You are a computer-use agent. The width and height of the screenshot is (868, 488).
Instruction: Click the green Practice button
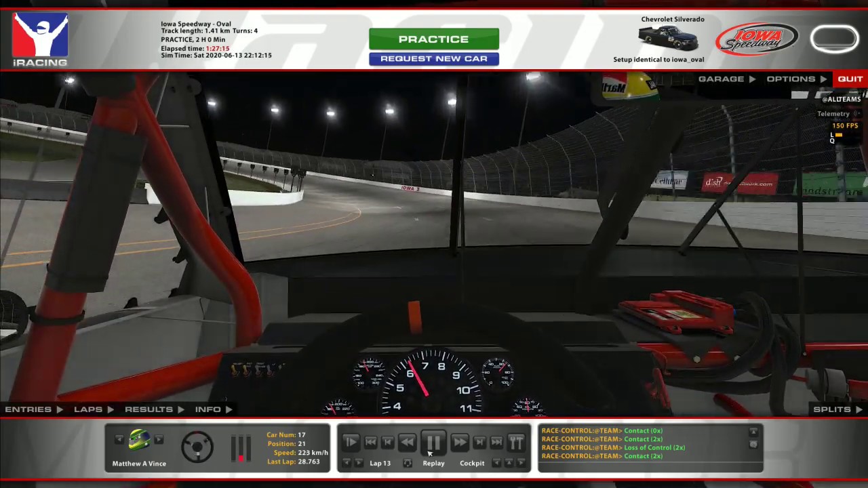click(434, 39)
